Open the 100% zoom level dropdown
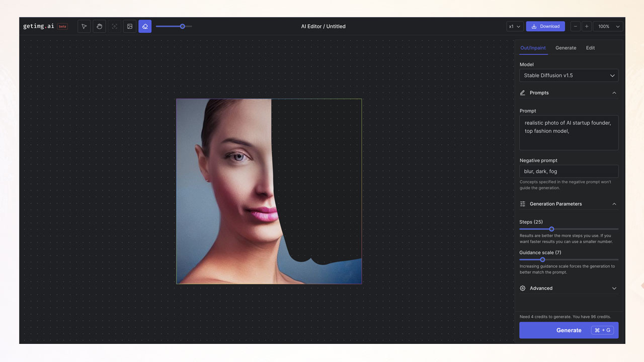The height and width of the screenshot is (362, 644). pyautogui.click(x=607, y=26)
